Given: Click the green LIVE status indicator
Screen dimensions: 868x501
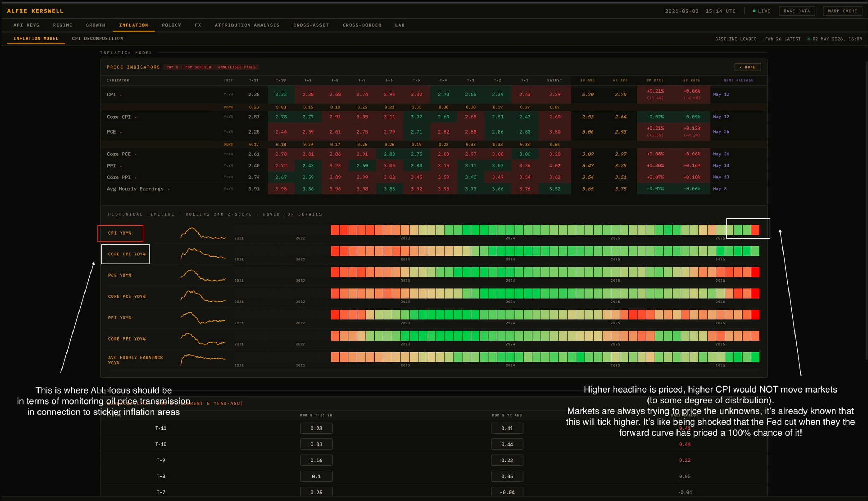Looking at the screenshot, I should 761,11.
